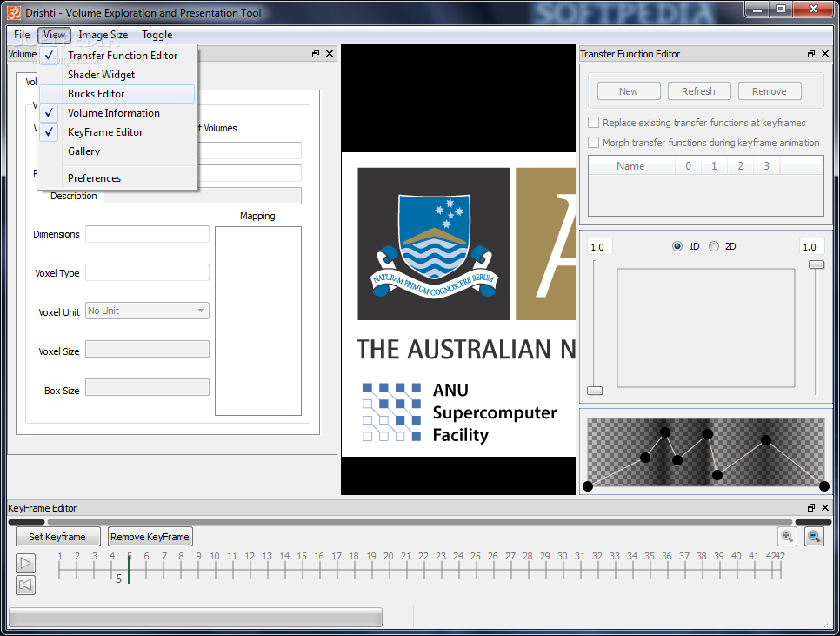Uncheck Transfer Function Editor in View menu
This screenshot has width=840, height=636.
(117, 55)
